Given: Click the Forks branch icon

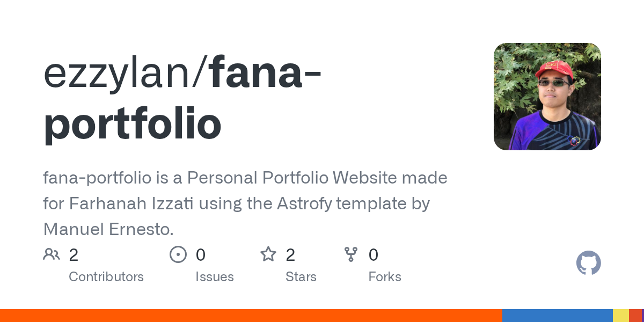Looking at the screenshot, I should pyautogui.click(x=351, y=254).
